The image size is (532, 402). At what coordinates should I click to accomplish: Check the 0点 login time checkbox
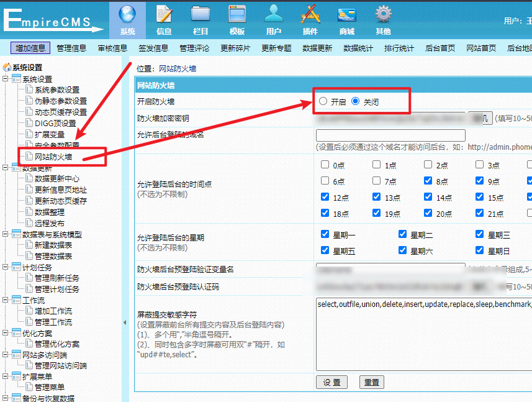325,165
